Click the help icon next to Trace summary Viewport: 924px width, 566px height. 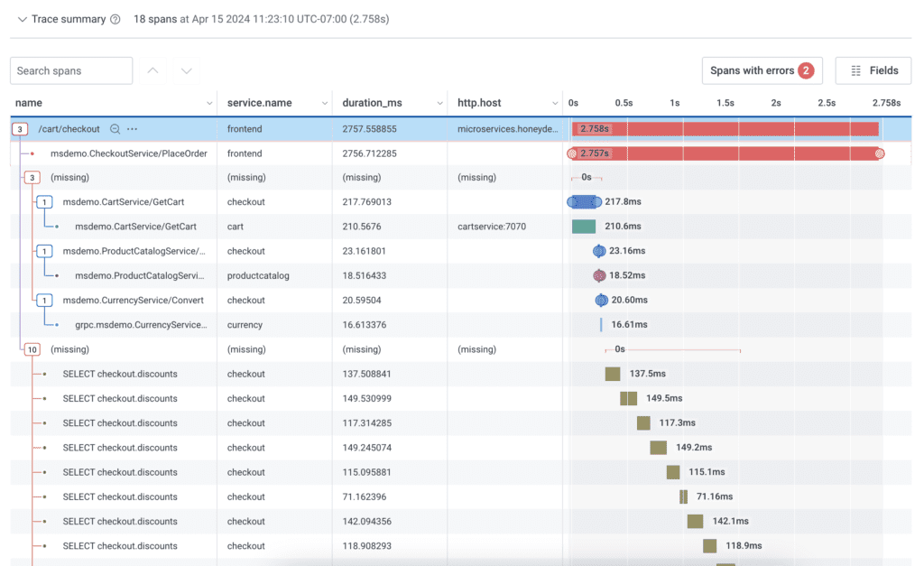[115, 19]
